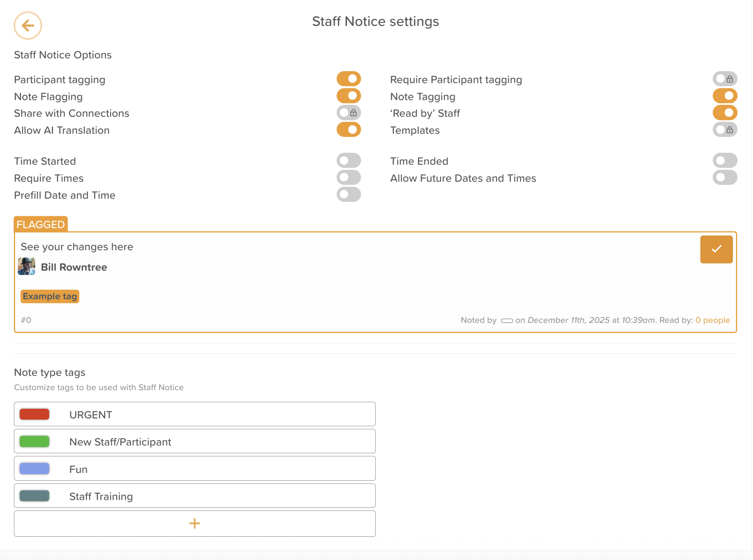Click the orange checkmark button on note
This screenshot has width=753, height=560.
[x=716, y=249]
